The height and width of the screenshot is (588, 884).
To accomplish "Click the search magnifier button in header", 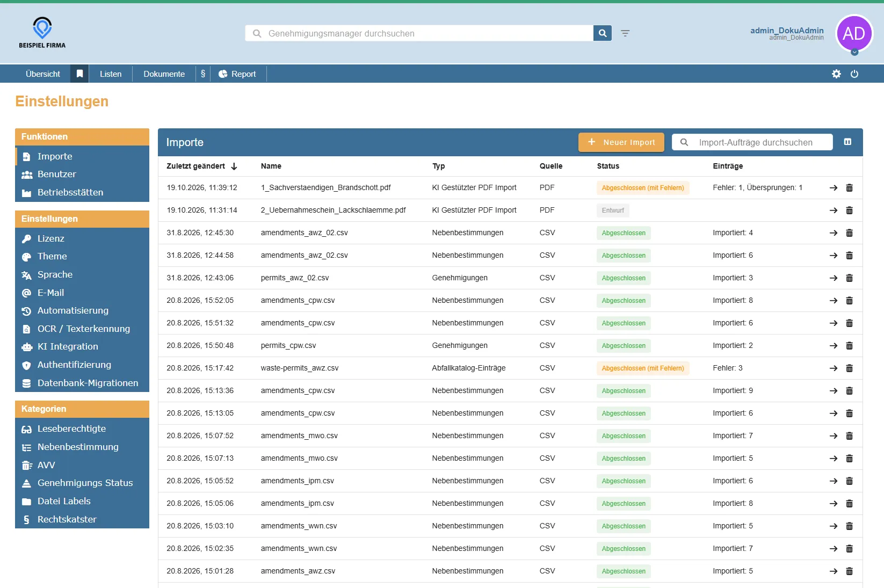I will click(602, 33).
